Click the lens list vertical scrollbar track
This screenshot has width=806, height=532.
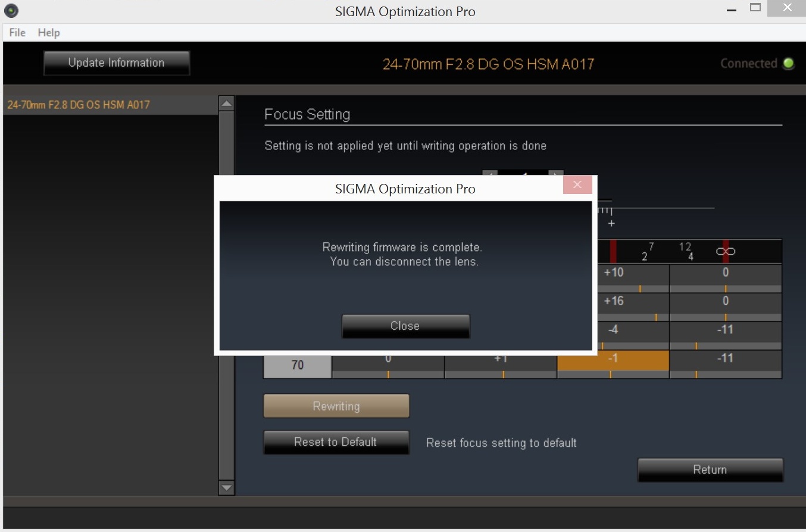click(227, 298)
